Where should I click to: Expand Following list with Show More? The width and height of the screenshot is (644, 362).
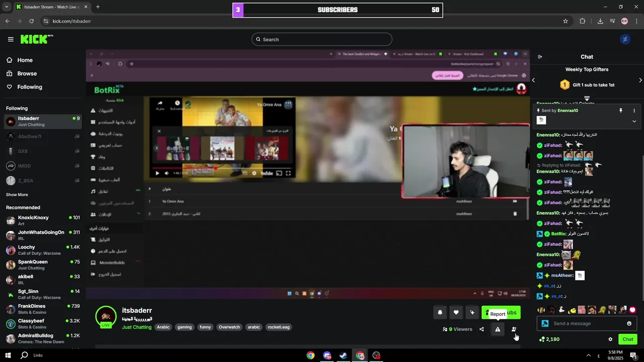17,195
